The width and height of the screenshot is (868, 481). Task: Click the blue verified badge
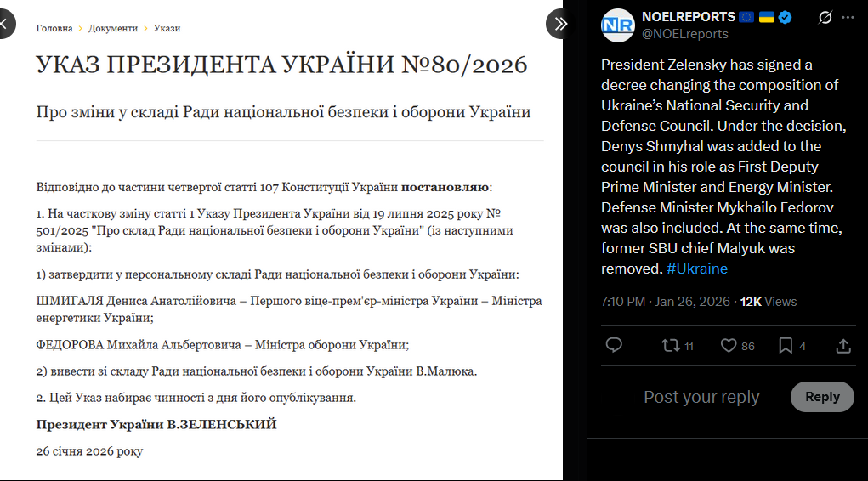(785, 18)
